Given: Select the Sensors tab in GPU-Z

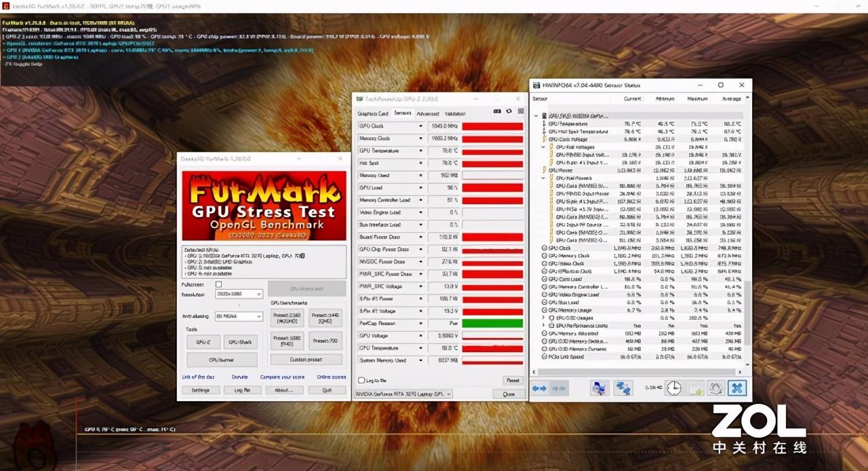Looking at the screenshot, I should (402, 113).
